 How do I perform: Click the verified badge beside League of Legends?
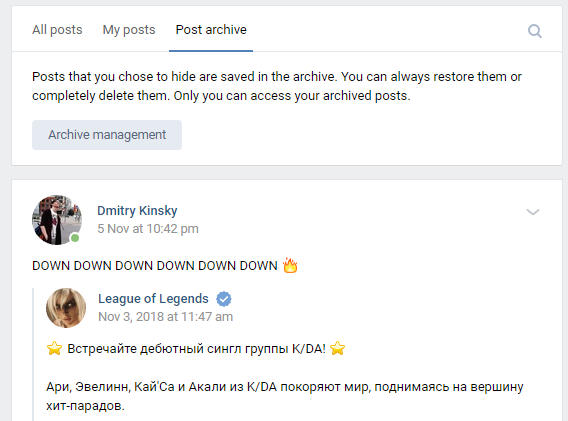[224, 299]
